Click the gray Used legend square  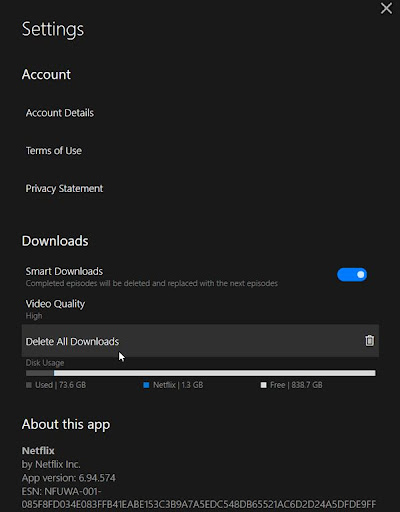click(29, 385)
